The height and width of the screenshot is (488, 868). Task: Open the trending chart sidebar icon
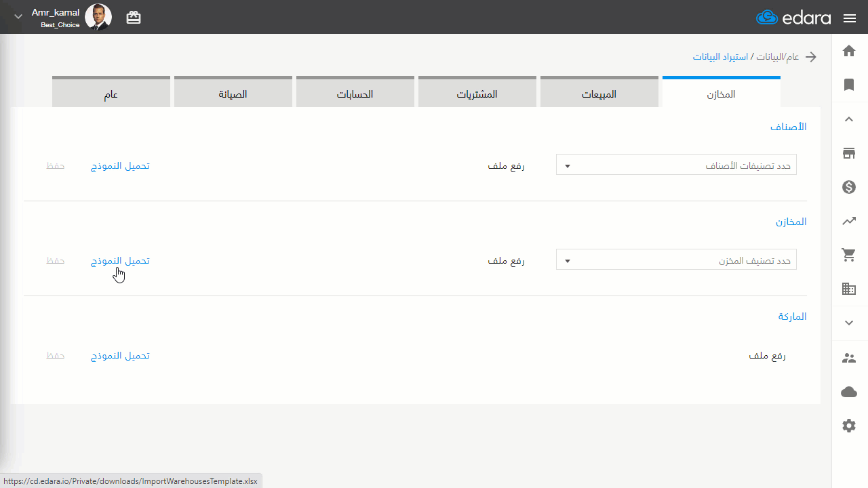pos(849,221)
